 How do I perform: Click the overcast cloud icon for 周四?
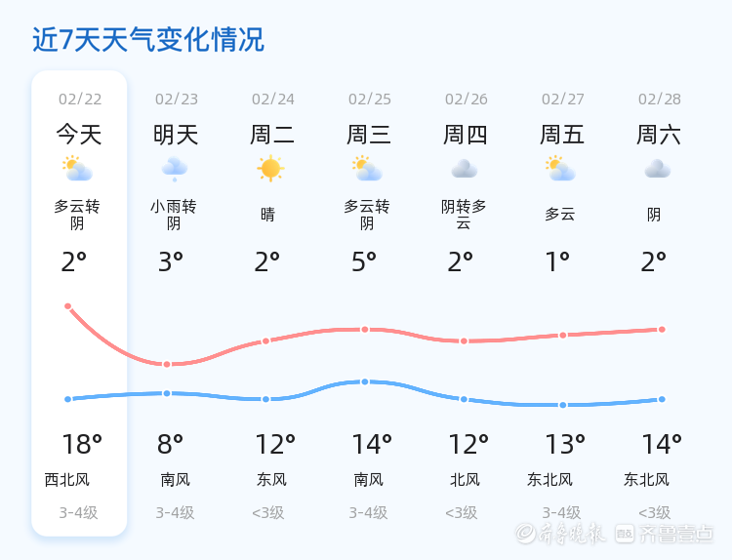point(465,170)
